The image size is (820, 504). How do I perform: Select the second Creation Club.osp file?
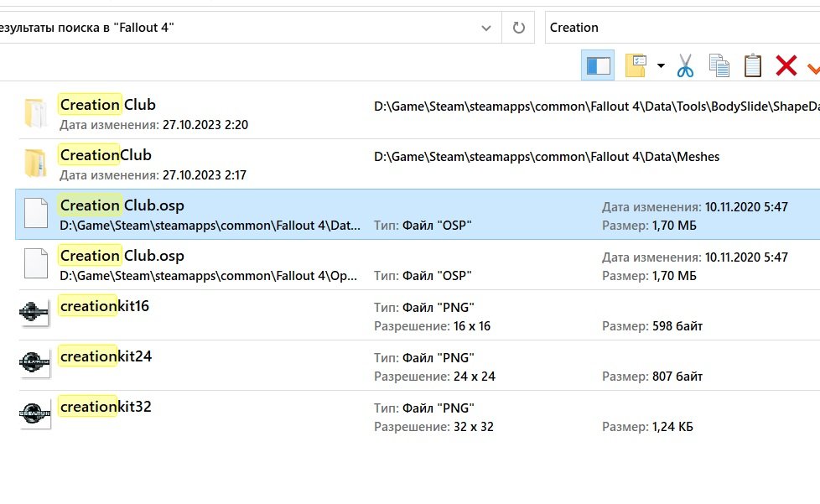click(x=122, y=256)
